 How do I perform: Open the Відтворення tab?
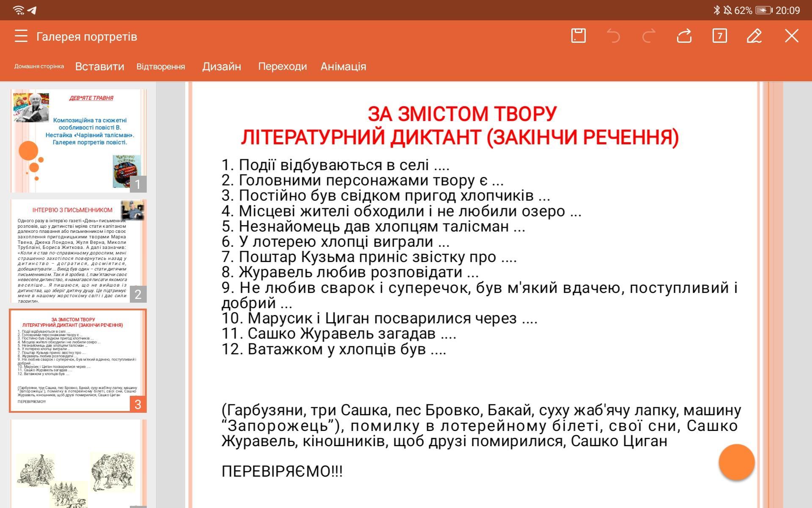point(161,66)
